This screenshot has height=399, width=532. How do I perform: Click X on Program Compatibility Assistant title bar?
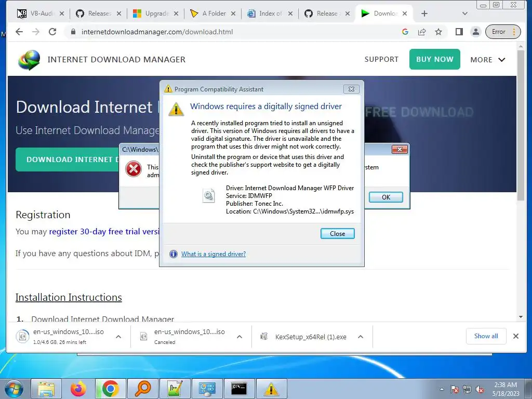351,89
